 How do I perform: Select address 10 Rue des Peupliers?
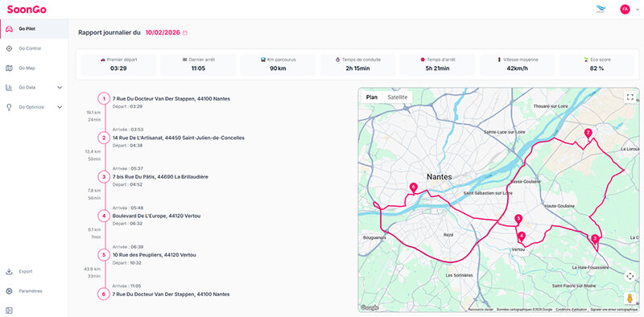[154, 255]
